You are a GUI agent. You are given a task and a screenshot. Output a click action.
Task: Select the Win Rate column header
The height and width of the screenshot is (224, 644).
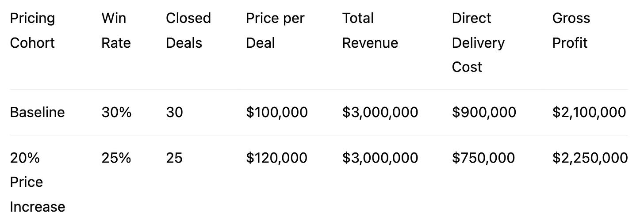(116, 30)
